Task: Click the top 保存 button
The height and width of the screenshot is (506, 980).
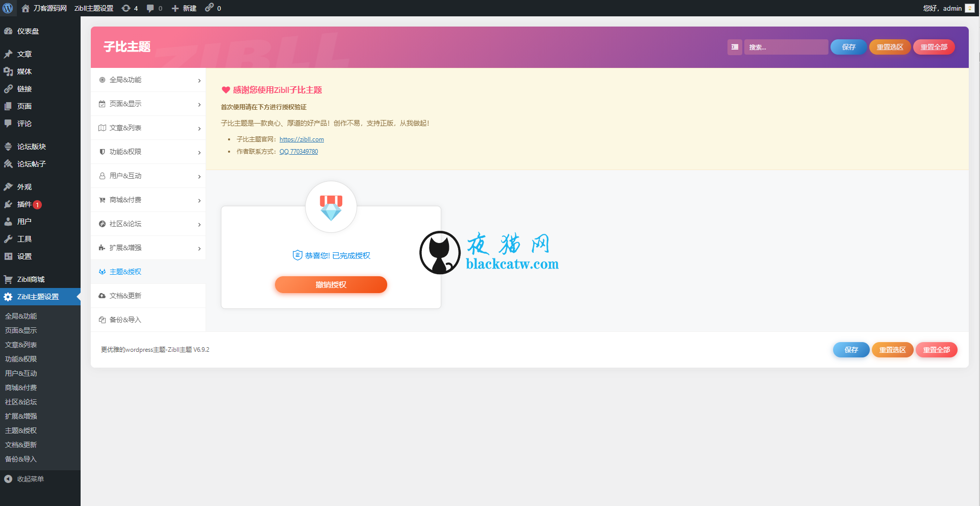Action: [848, 47]
